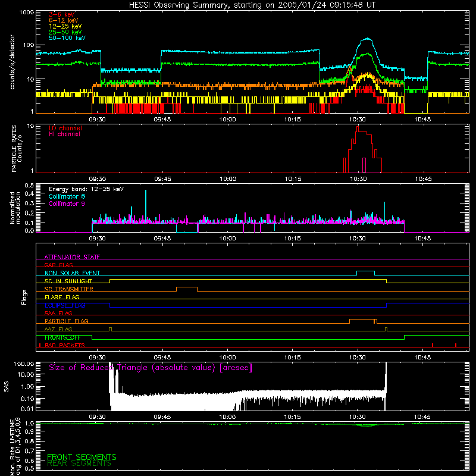This screenshot has width=476, height=476.
Task: Select the REAR SEGMENTS legend entry
Action: [79, 464]
